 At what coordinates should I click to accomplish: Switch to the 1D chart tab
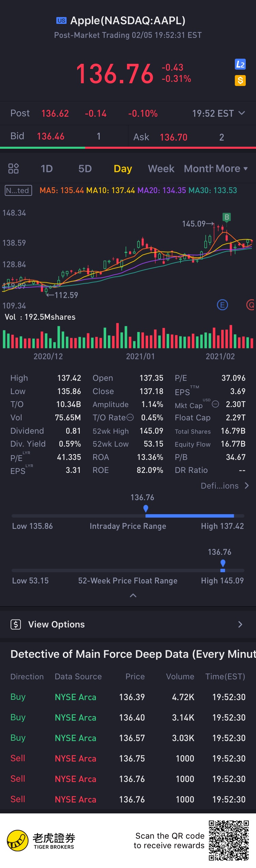[x=47, y=169]
